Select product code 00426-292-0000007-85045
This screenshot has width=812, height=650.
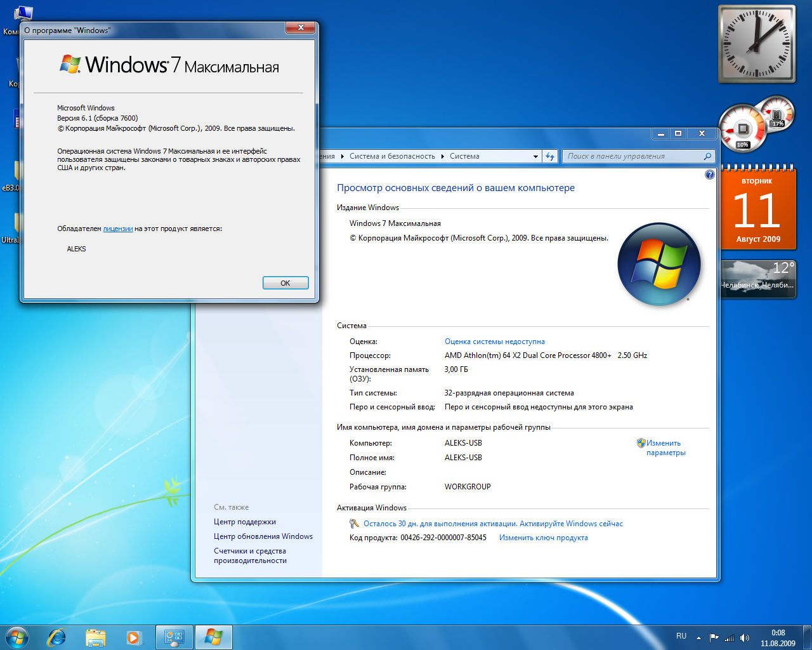(x=443, y=538)
